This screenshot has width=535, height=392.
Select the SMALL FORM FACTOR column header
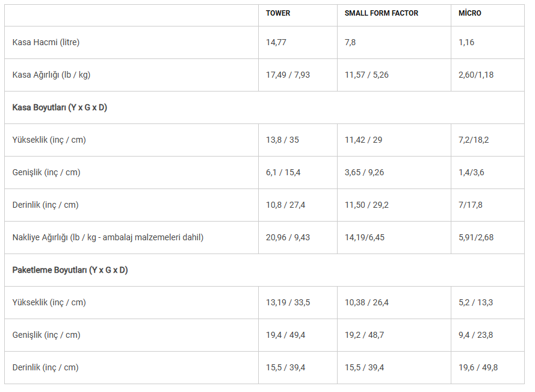[381, 13]
